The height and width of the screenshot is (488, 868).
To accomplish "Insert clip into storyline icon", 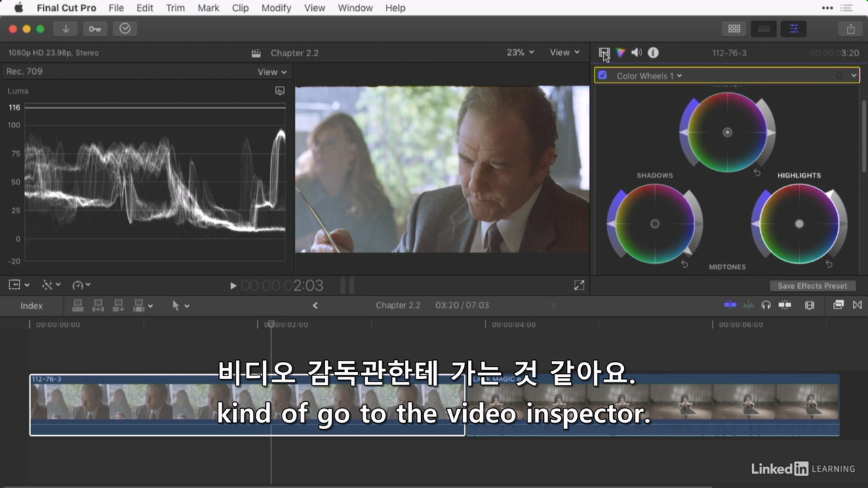I will pos(98,306).
